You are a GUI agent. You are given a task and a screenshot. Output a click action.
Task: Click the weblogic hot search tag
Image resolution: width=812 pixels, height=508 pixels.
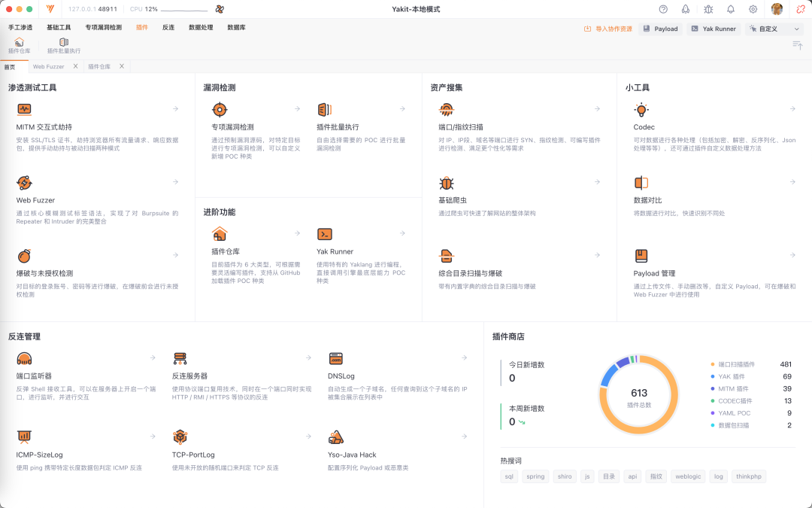pyautogui.click(x=688, y=476)
